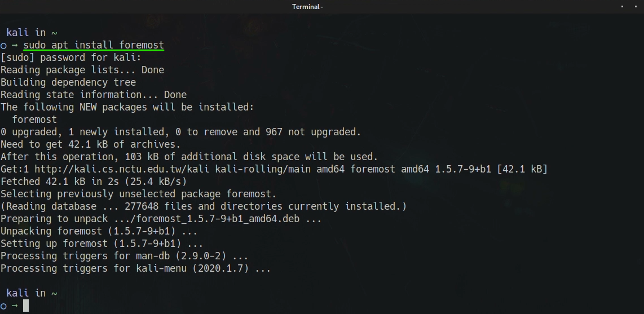
Task: Click the arrow before sudo apt install
Action: [15, 46]
